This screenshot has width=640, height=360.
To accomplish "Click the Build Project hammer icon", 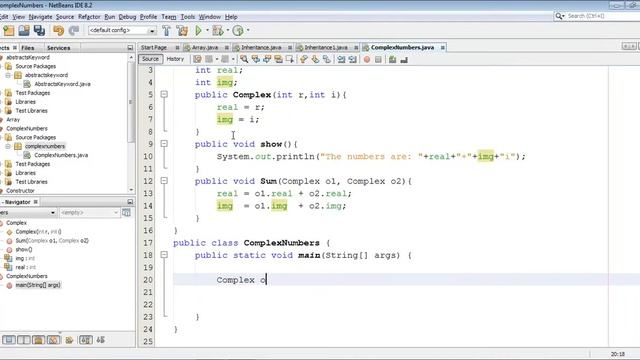I will coord(167,31).
